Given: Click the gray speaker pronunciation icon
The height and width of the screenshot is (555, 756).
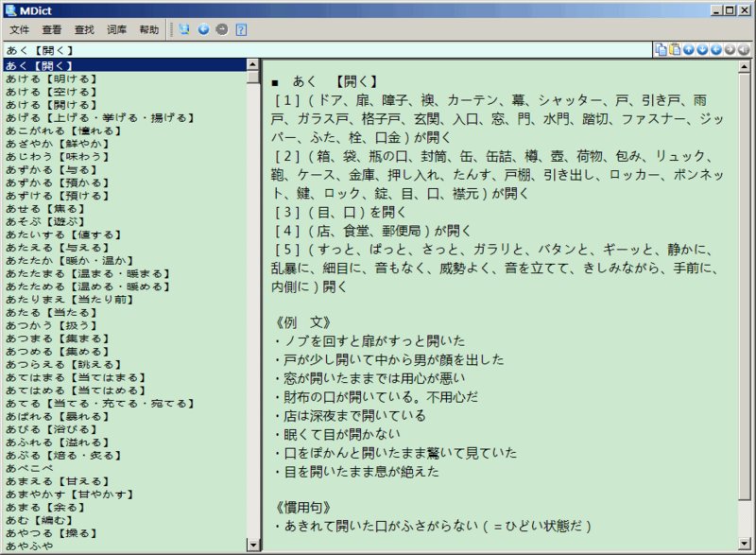Looking at the screenshot, I should [x=745, y=49].
